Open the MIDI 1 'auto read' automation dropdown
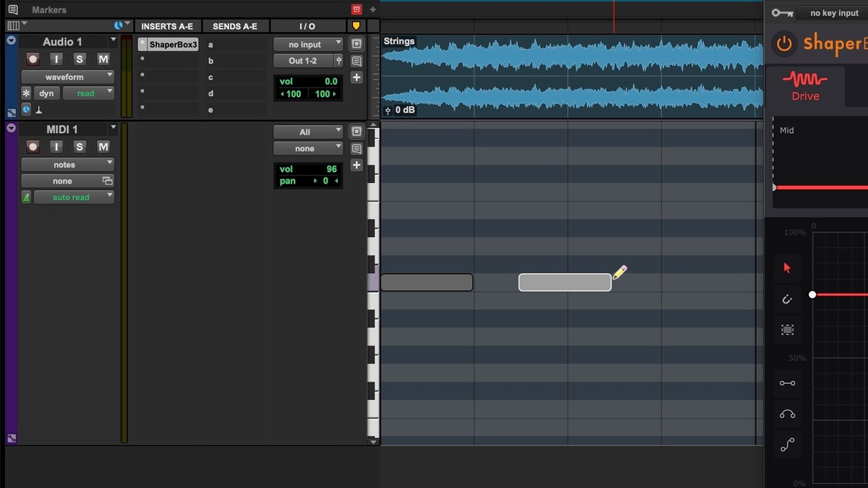The image size is (868, 488). [x=73, y=197]
